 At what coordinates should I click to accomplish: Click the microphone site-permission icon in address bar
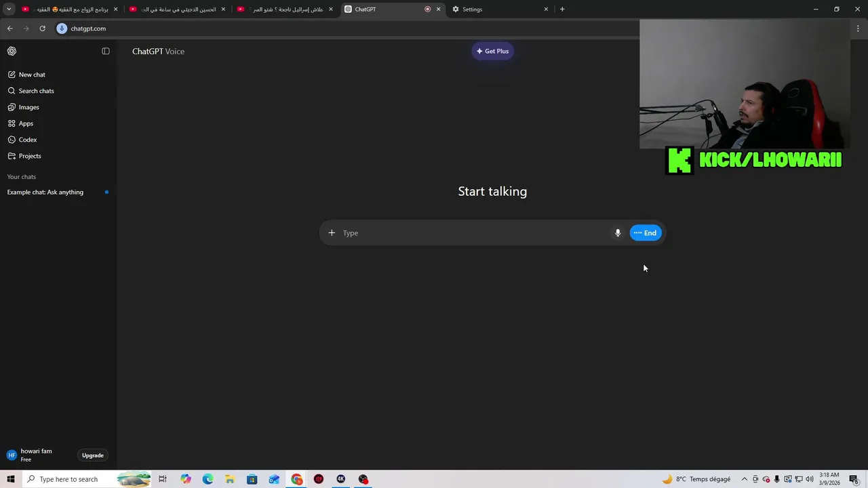[x=62, y=28]
